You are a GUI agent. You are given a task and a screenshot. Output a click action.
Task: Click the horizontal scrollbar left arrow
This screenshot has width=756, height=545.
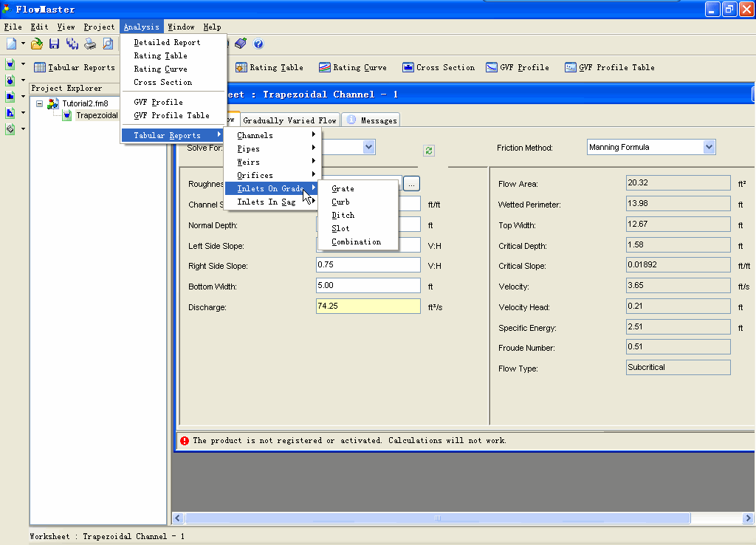tap(177, 518)
